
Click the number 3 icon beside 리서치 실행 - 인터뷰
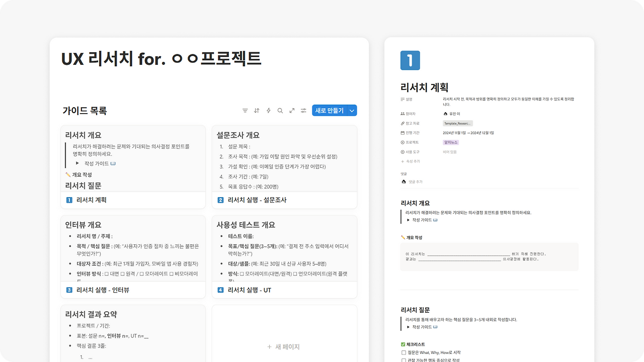point(69,290)
